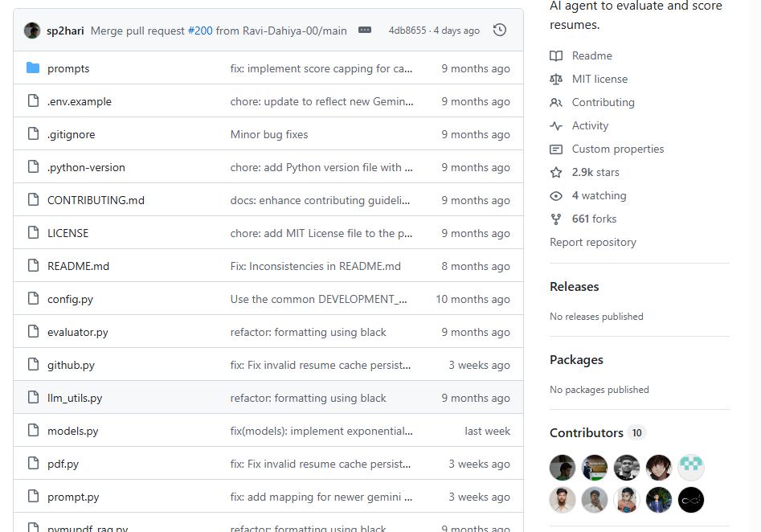Open the .env.example file

click(79, 101)
